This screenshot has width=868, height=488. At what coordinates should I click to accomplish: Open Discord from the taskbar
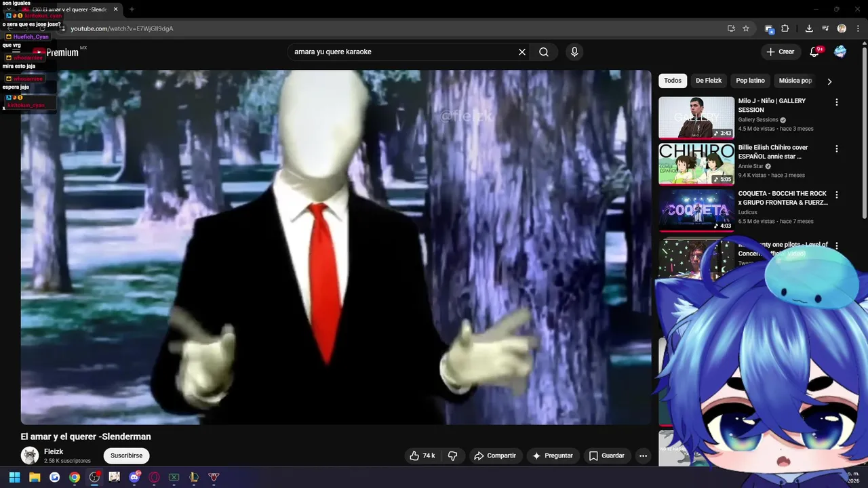134,477
